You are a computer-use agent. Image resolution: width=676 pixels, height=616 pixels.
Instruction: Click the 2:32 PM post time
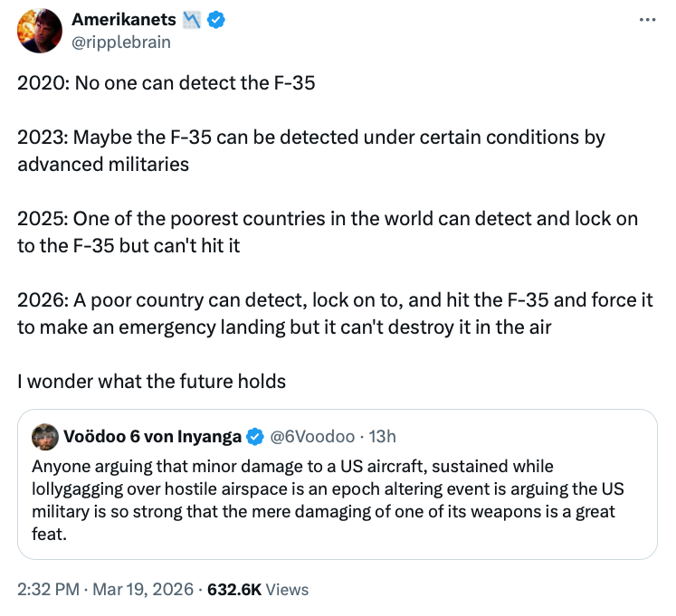47,589
